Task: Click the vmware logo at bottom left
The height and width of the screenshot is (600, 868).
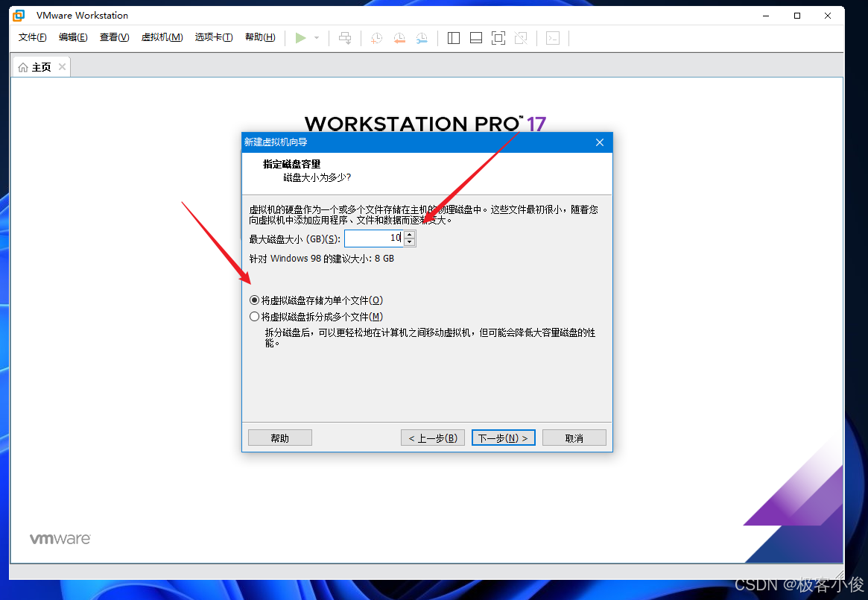Action: coord(60,538)
